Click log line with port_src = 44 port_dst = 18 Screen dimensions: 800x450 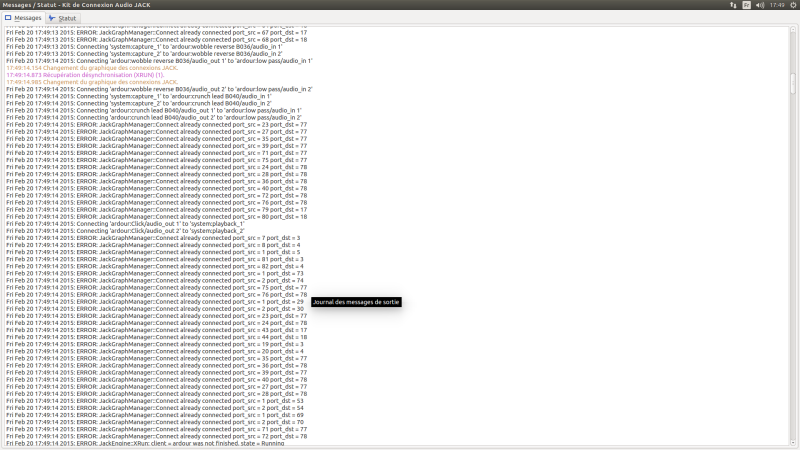tap(157, 337)
